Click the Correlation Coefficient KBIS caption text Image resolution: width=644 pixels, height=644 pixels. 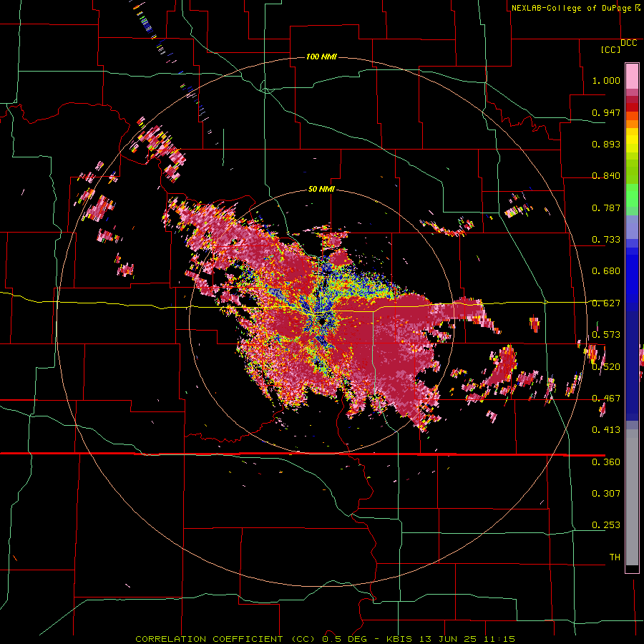point(325,639)
